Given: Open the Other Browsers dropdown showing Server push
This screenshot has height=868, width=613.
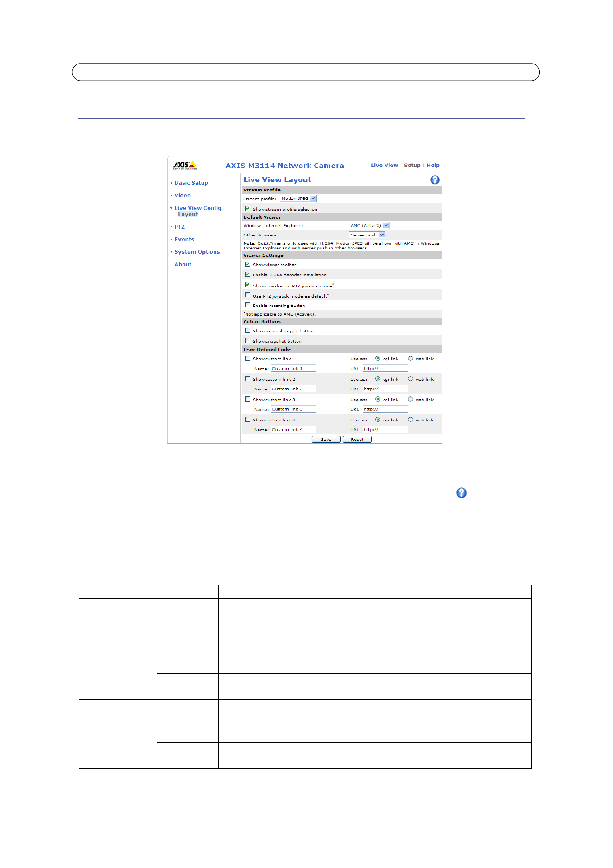Looking at the screenshot, I should tap(367, 235).
